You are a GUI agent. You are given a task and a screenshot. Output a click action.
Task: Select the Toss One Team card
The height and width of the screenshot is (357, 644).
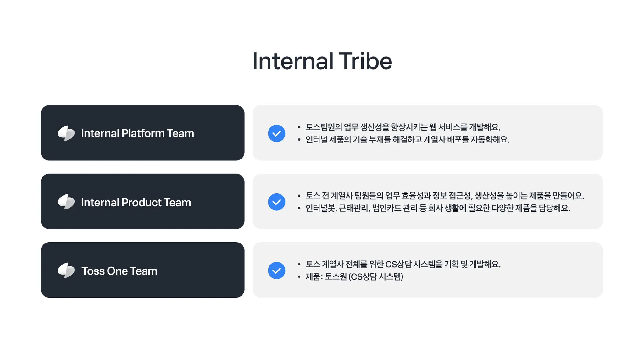point(142,270)
